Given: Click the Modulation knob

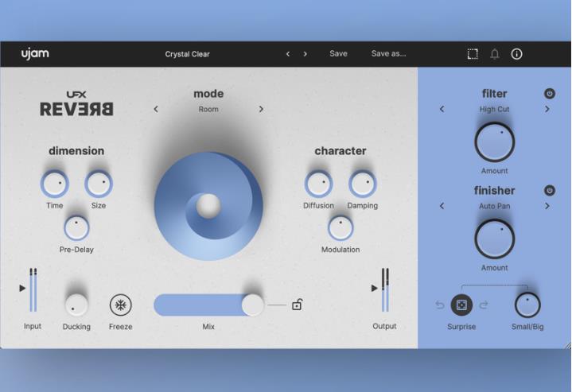Looking at the screenshot, I should coord(340,228).
